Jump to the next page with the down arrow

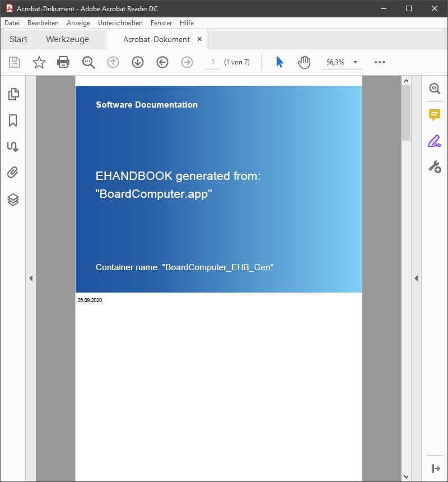pyautogui.click(x=137, y=62)
